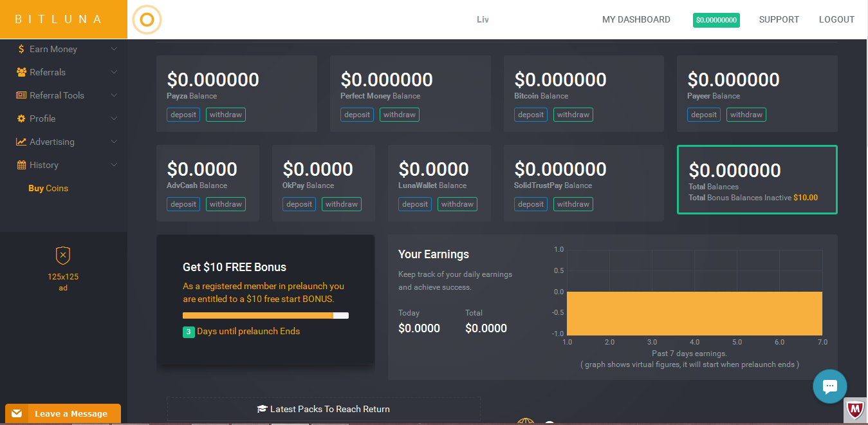
Task: Click withdraw under Payeer Balance
Action: point(746,115)
